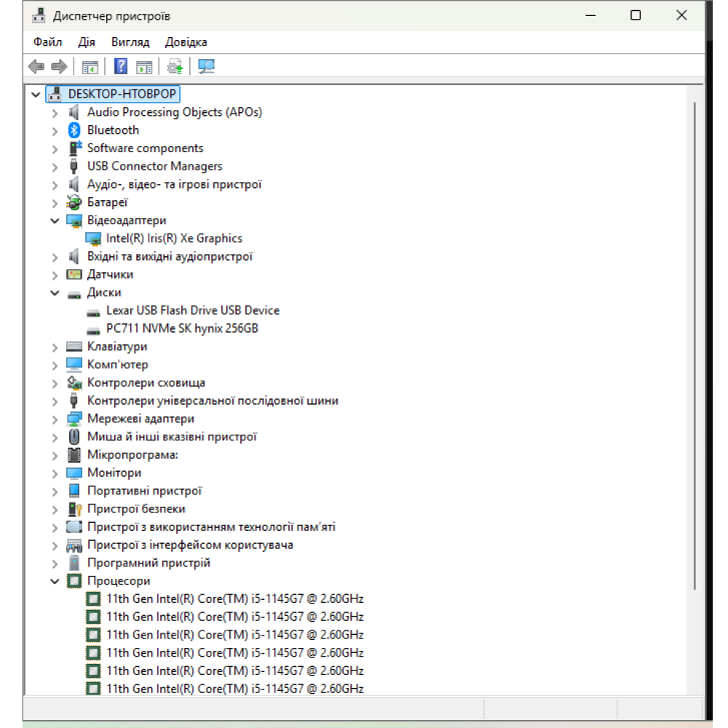Viewport: 728px width, 728px height.
Task: Click the Пристрої безпеки security key icon
Action: [x=75, y=510]
